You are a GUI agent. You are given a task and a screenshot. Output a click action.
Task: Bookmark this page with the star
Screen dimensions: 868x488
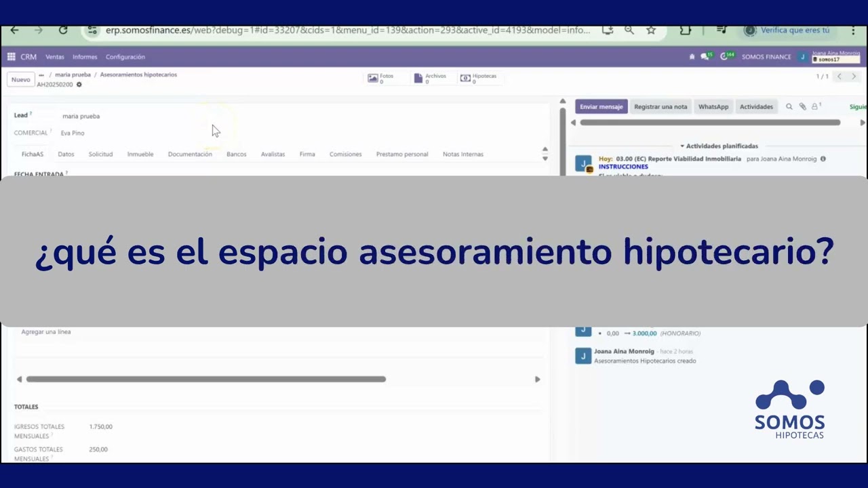point(651,30)
